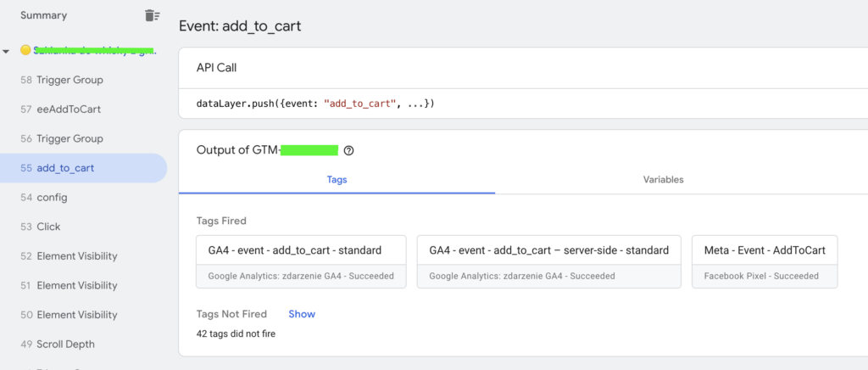Select the add_to_cart event 55
Image resolution: width=868 pixels, height=370 pixels.
tap(65, 168)
